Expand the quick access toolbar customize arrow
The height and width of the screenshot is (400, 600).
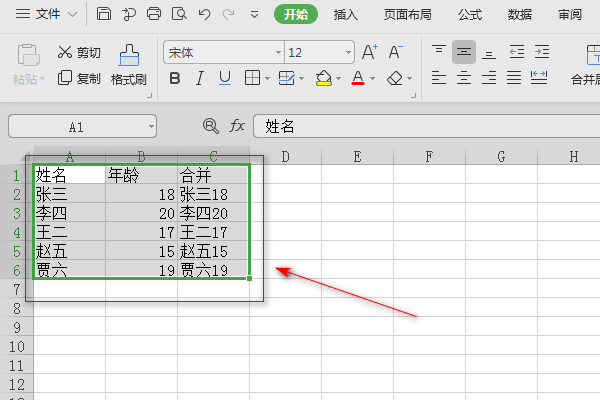click(254, 15)
